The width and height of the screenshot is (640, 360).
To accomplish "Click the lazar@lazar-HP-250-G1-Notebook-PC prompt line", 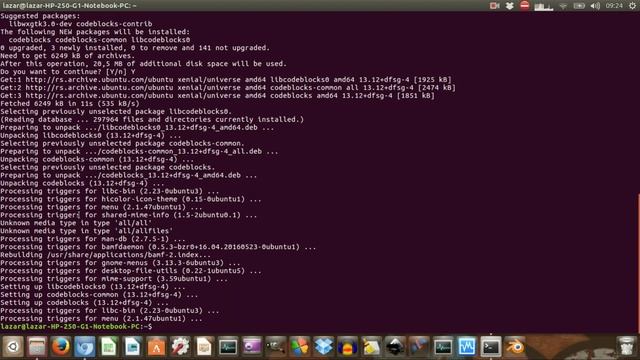I will (x=76, y=327).
